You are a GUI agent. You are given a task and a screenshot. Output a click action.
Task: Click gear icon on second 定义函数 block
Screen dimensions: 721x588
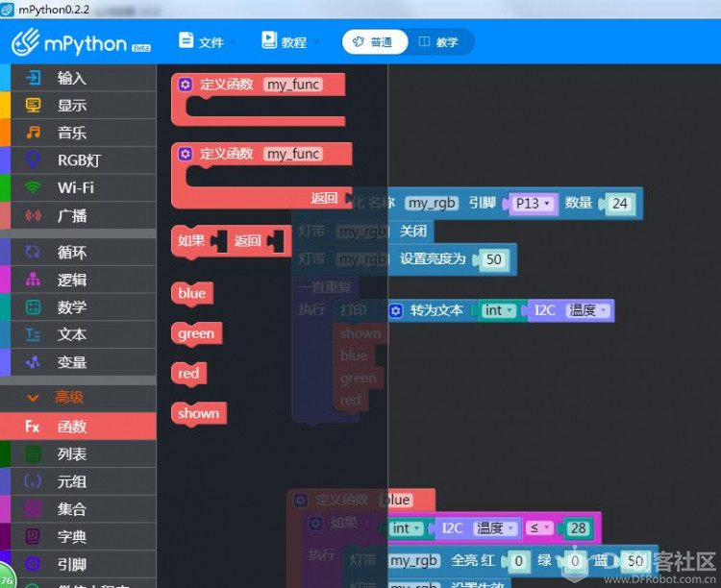pos(186,154)
